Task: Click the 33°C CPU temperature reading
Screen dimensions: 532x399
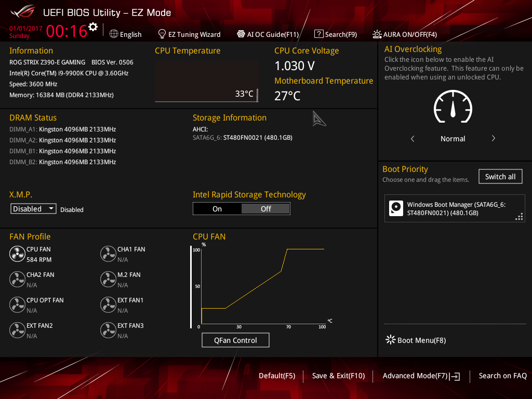Action: point(244,94)
